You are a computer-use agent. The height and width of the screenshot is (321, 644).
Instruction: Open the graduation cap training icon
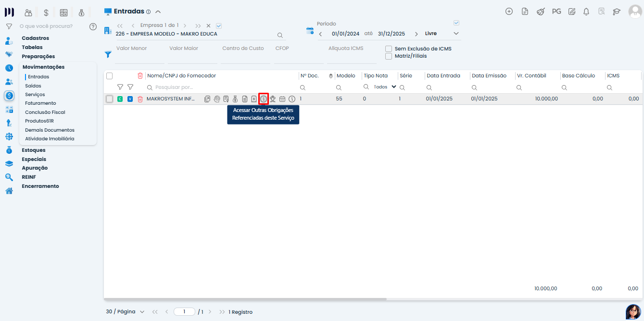[617, 12]
